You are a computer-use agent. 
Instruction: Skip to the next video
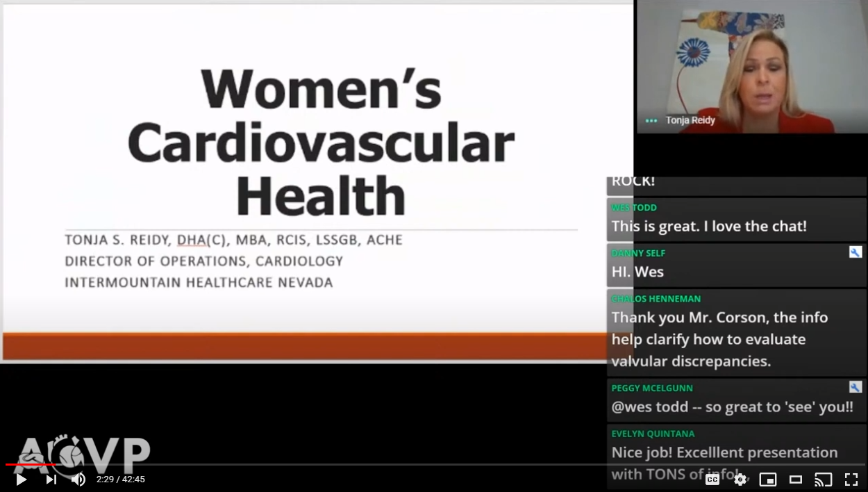(x=51, y=479)
